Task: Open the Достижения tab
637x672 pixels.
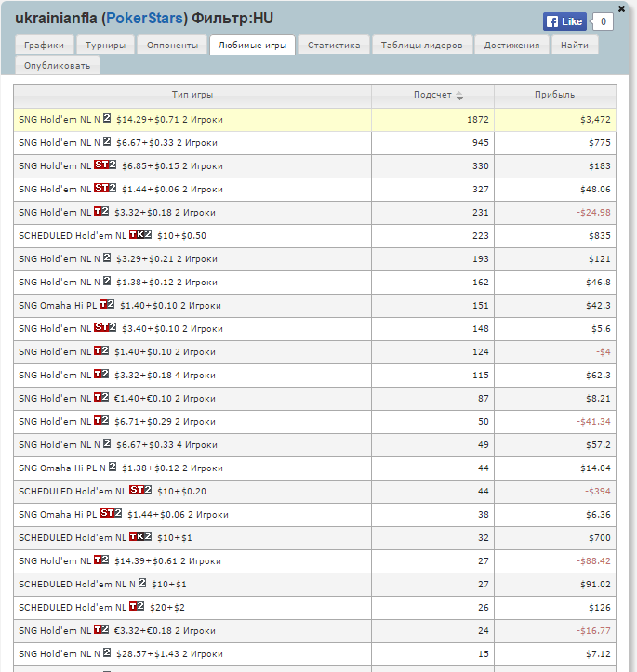Action: (511, 45)
